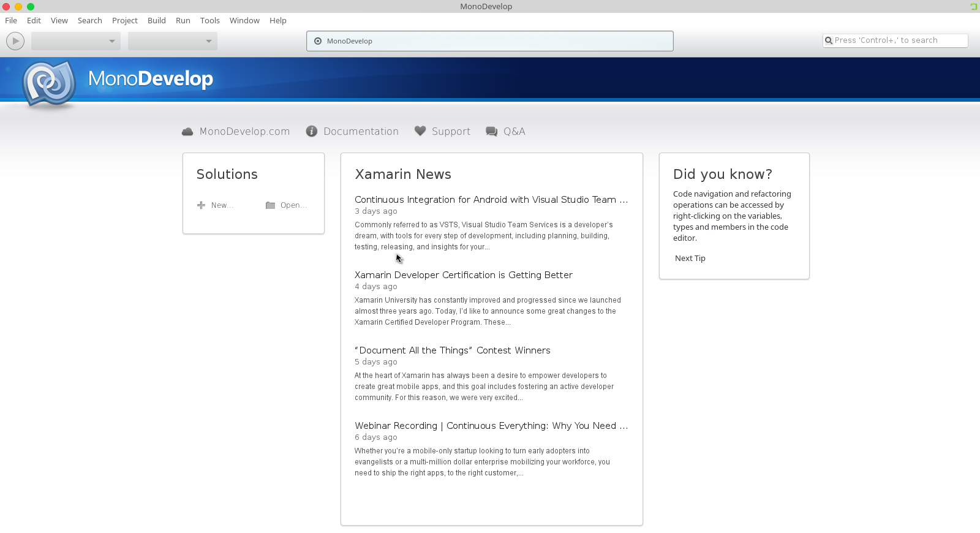Image resolution: width=980 pixels, height=533 pixels.
Task: Click the plus icon for New solution
Action: pyautogui.click(x=201, y=205)
